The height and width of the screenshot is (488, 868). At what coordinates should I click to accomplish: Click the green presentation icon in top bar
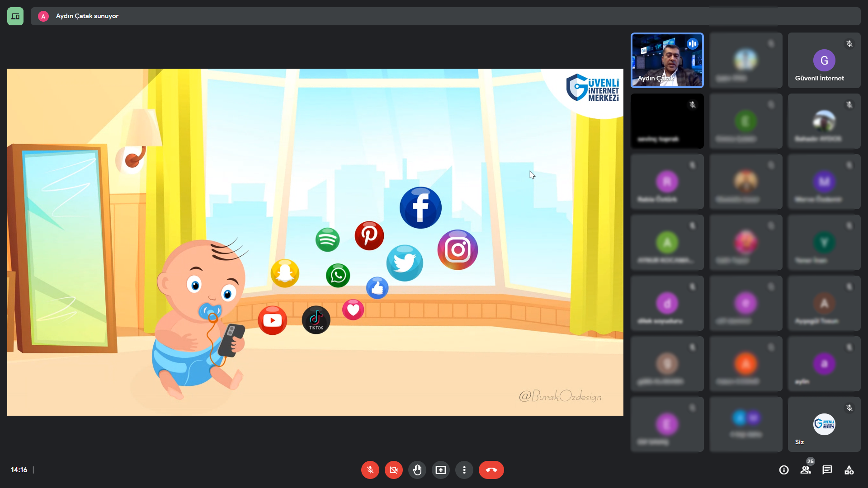tap(15, 16)
